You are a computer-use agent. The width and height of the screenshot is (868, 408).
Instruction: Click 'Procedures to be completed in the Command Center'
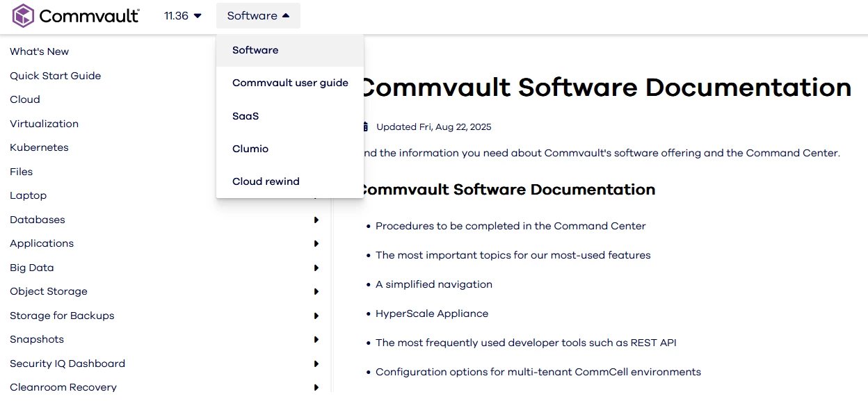click(511, 226)
